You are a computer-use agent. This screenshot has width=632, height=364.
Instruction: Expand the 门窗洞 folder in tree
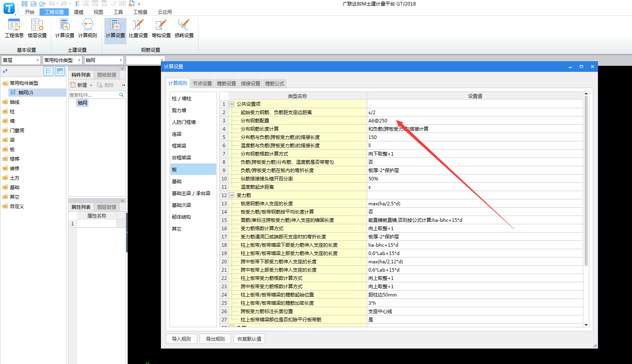coord(5,130)
